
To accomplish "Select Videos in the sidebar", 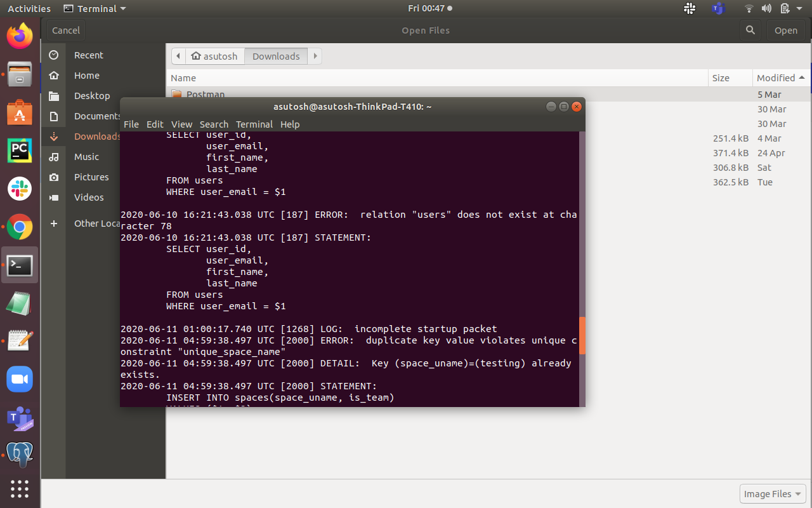I will click(81, 197).
